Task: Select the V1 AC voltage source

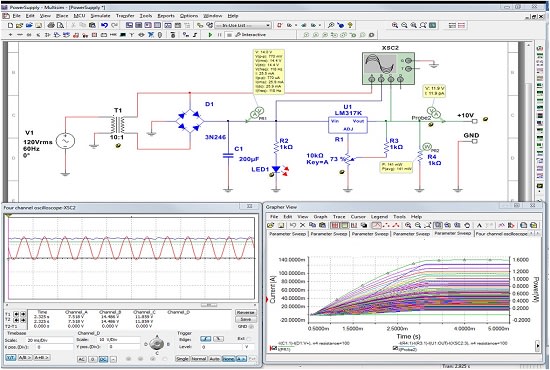Action: (65, 141)
